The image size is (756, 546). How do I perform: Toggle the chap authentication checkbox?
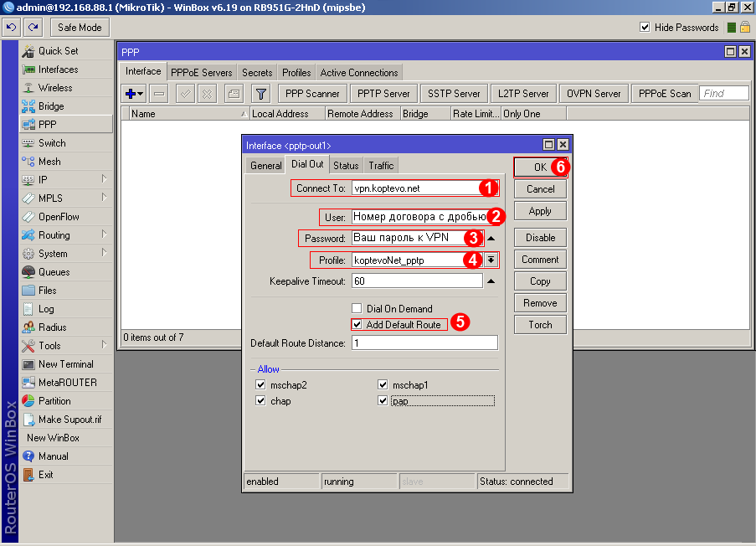tap(261, 401)
